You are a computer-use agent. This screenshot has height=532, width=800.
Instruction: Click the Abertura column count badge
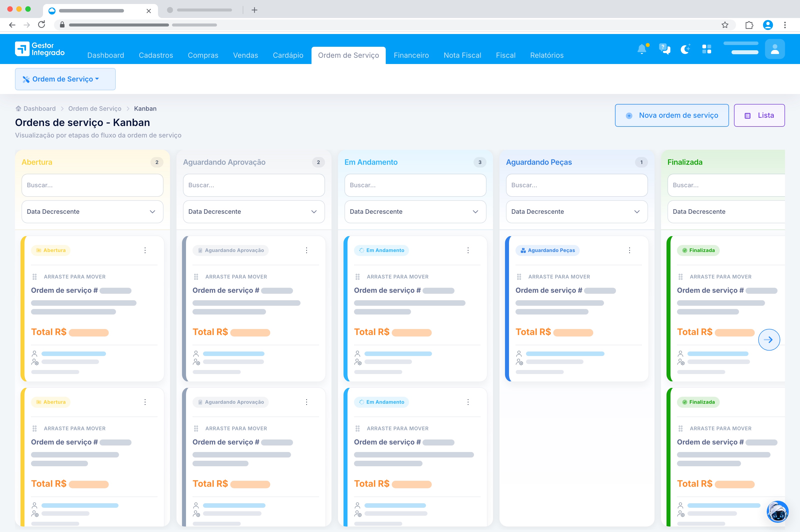pos(157,162)
